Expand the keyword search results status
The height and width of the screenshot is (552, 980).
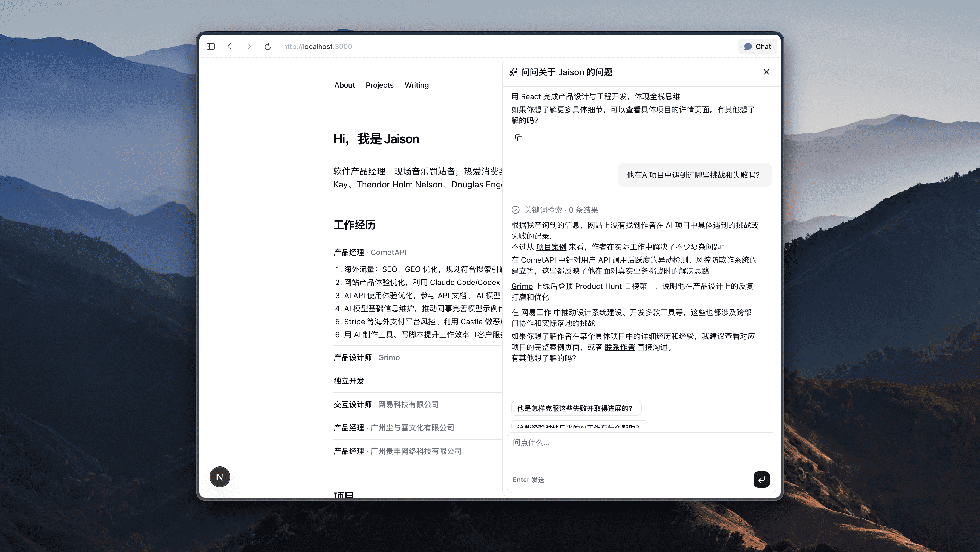(554, 210)
